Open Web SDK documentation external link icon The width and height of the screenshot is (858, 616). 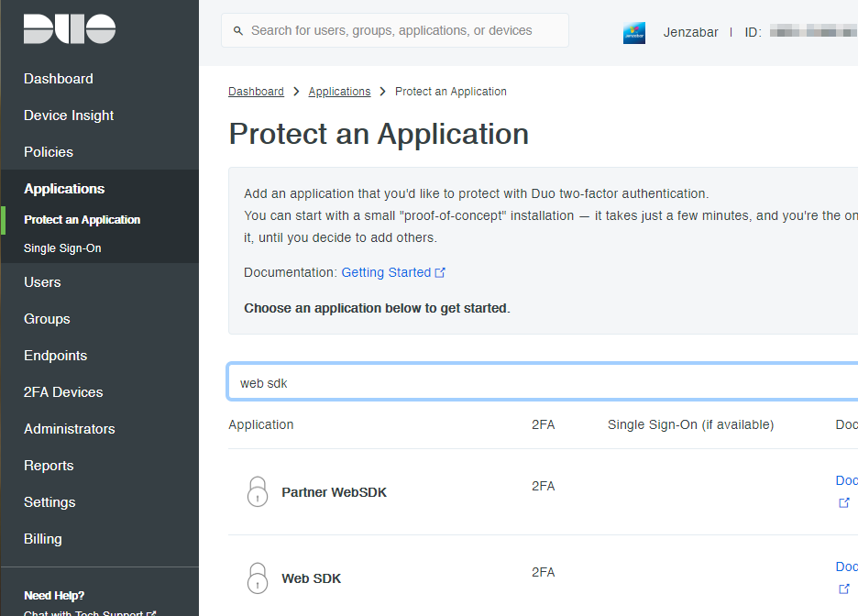click(x=844, y=588)
